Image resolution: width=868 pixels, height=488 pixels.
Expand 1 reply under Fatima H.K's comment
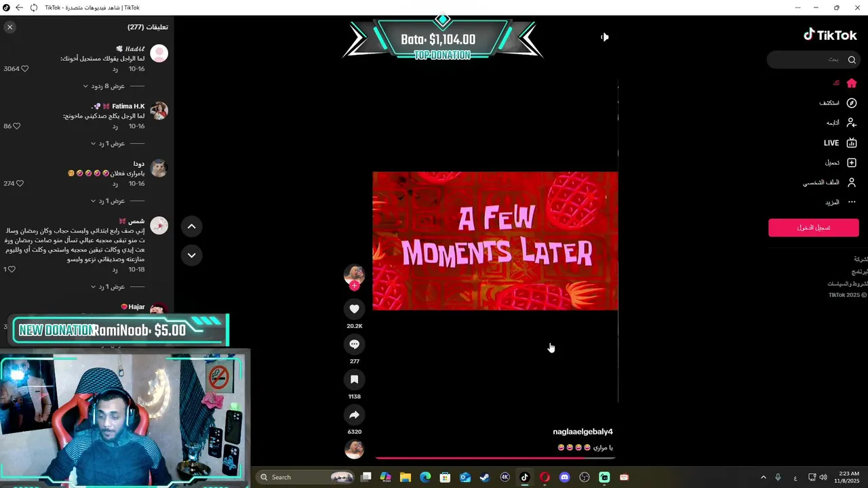[108, 144]
